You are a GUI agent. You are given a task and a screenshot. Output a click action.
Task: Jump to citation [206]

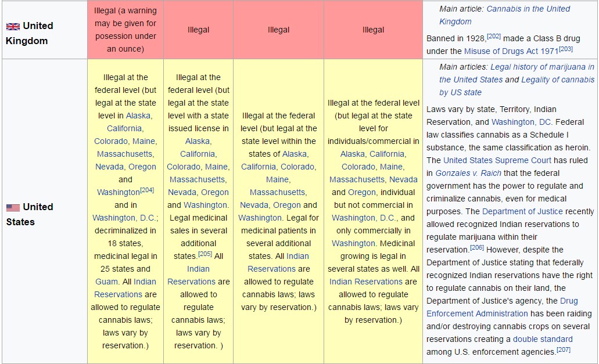tap(477, 248)
